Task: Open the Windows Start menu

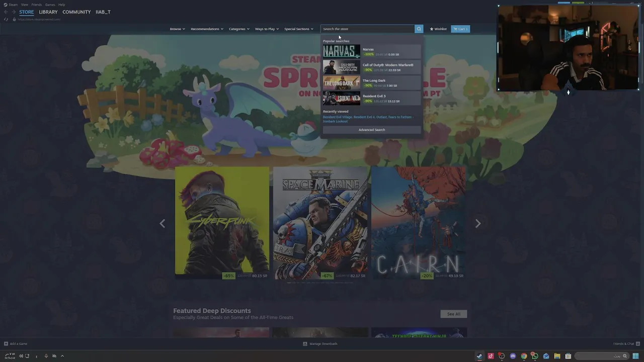Action: pos(636,356)
